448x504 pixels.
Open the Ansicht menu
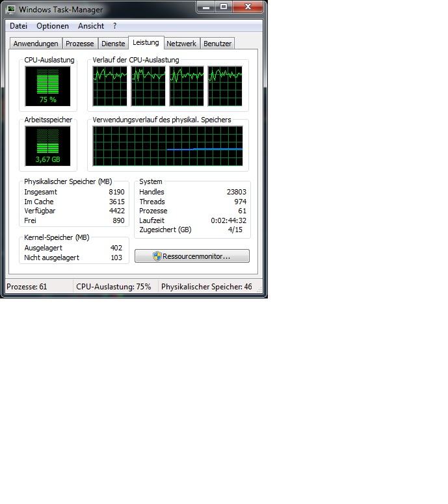tap(91, 26)
